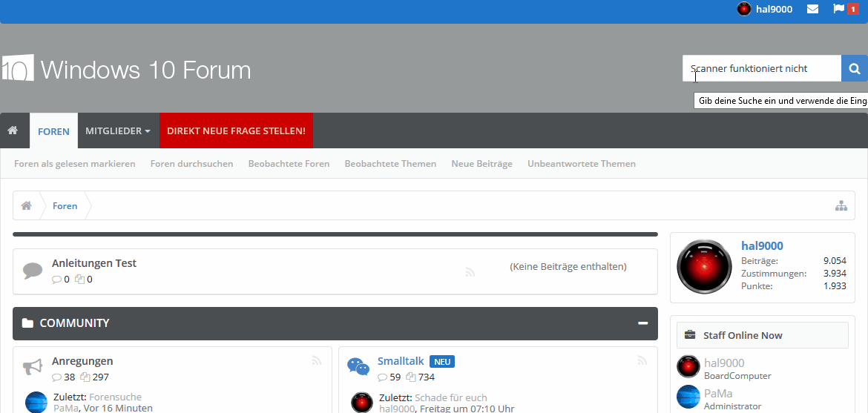Open the Smalltalk forum
This screenshot has height=413, width=868.
[401, 361]
